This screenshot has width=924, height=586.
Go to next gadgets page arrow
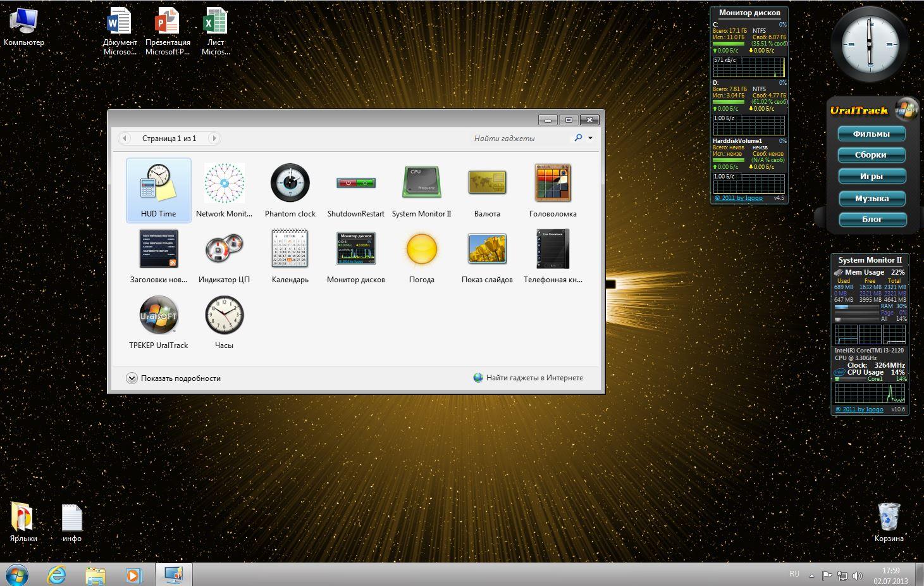pos(214,138)
